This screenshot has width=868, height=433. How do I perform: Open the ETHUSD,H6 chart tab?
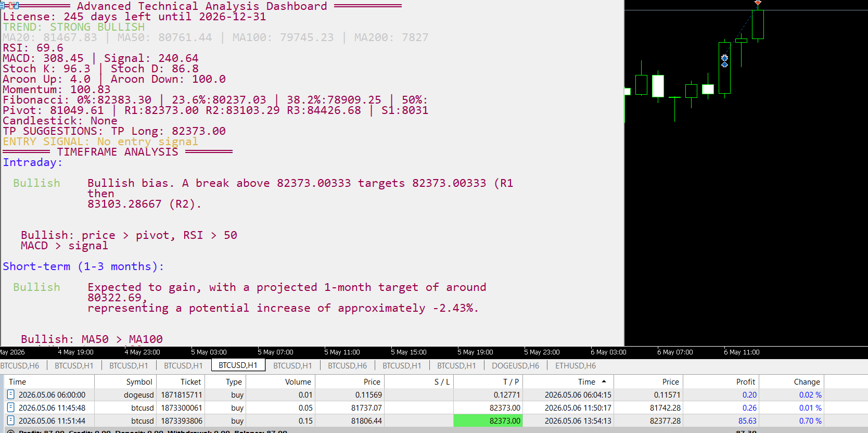coord(576,365)
